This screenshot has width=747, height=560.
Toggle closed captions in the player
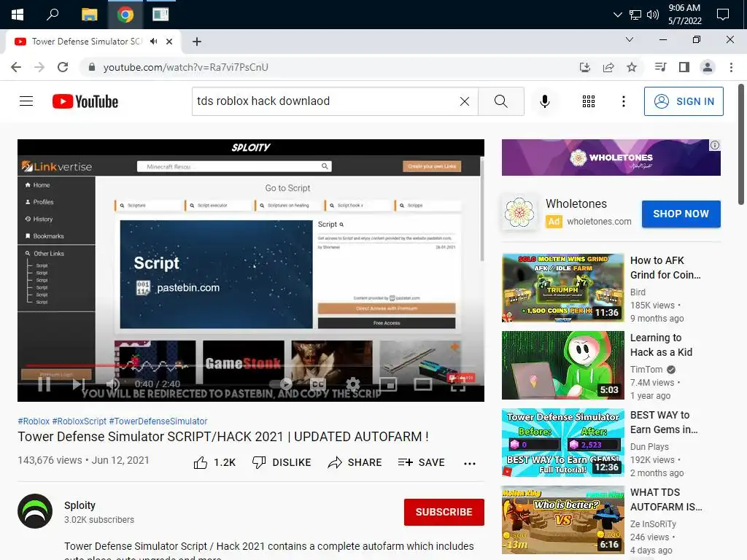click(318, 384)
